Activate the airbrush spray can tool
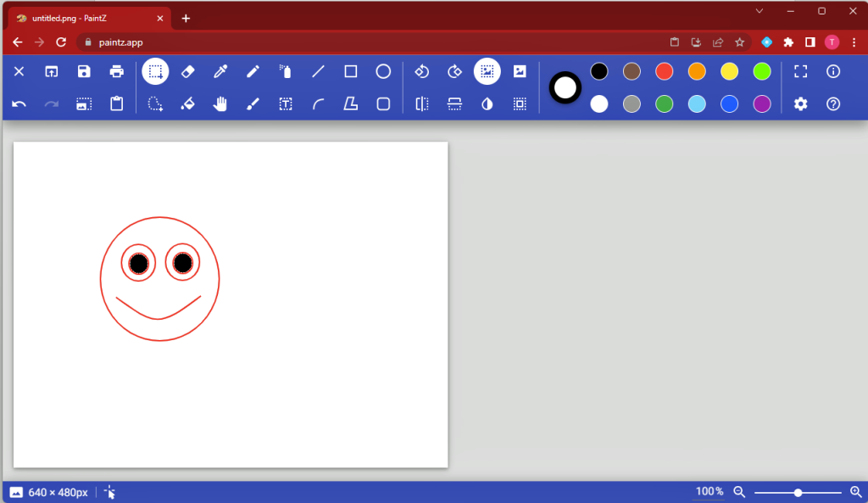868x503 pixels. (285, 71)
